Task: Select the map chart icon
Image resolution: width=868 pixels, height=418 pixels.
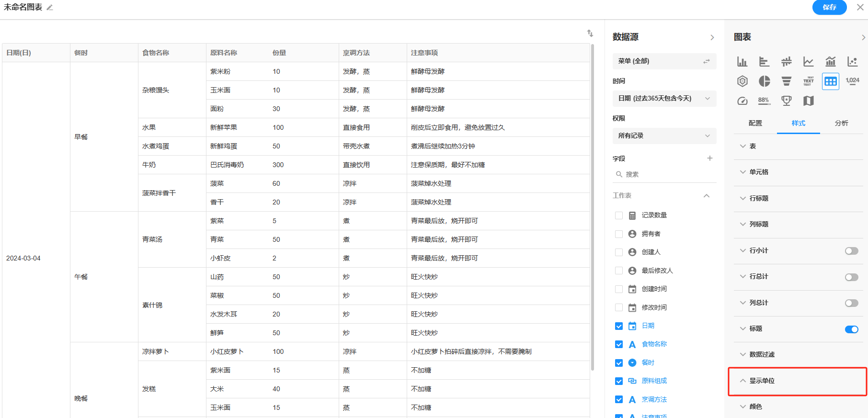Action: [x=808, y=101]
